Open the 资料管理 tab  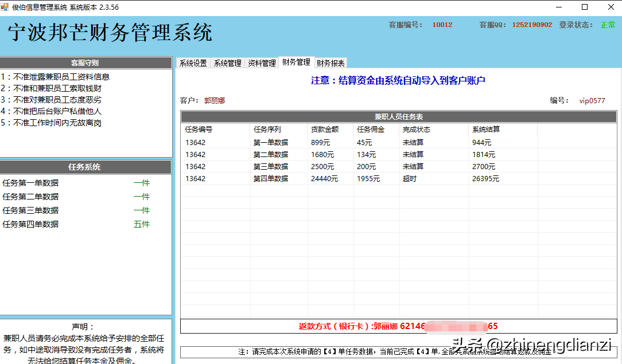click(262, 63)
